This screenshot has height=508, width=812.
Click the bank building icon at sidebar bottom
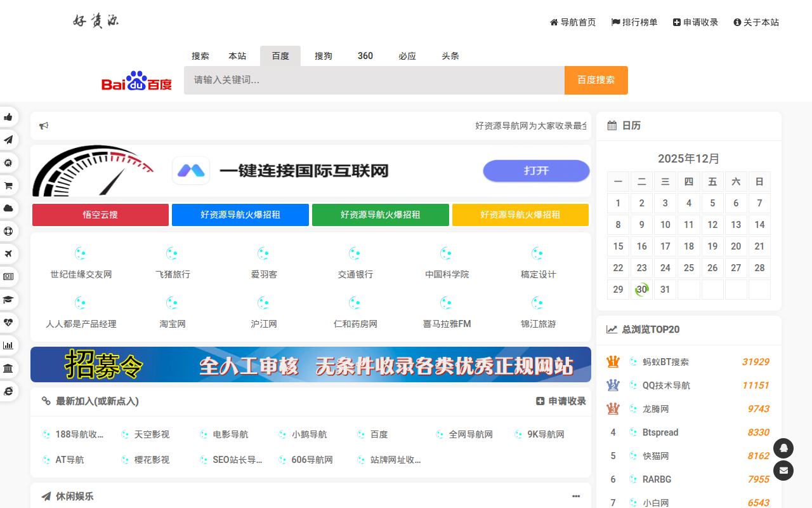[x=9, y=368]
